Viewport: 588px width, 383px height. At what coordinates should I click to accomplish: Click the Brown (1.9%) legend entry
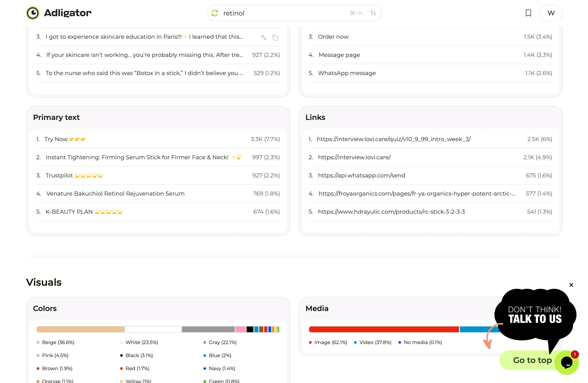click(x=54, y=369)
